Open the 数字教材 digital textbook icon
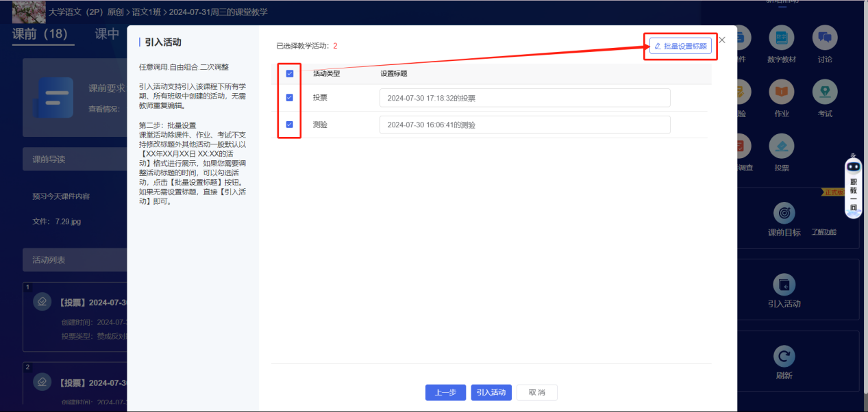 click(782, 38)
